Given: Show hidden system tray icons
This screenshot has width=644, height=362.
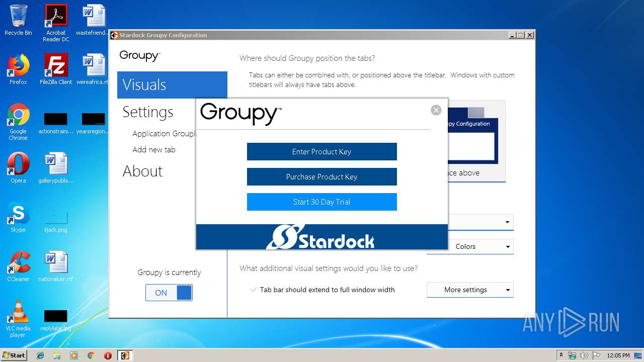Looking at the screenshot, I should coord(561,355).
